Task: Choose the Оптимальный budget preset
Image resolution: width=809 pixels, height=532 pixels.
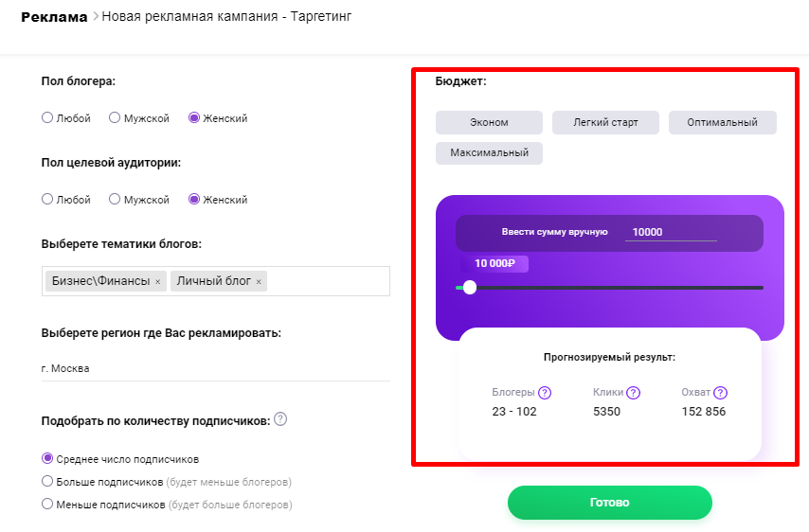Action: pos(722,123)
